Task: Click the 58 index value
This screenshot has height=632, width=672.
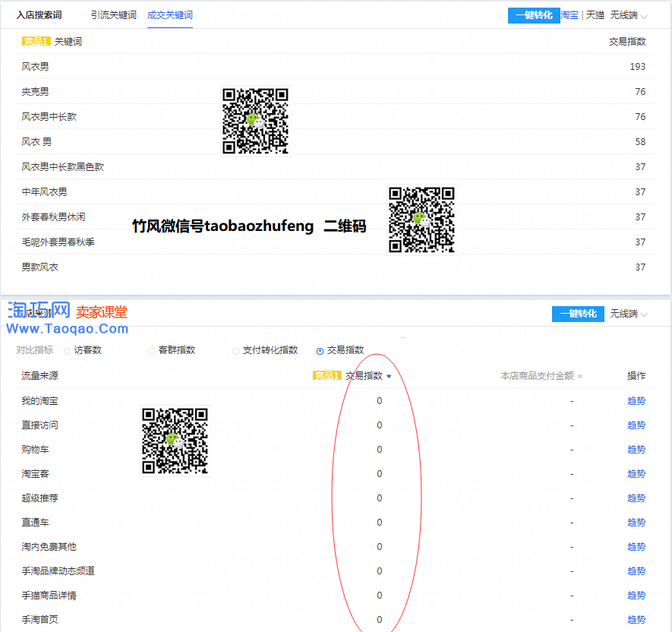Action: 640,142
